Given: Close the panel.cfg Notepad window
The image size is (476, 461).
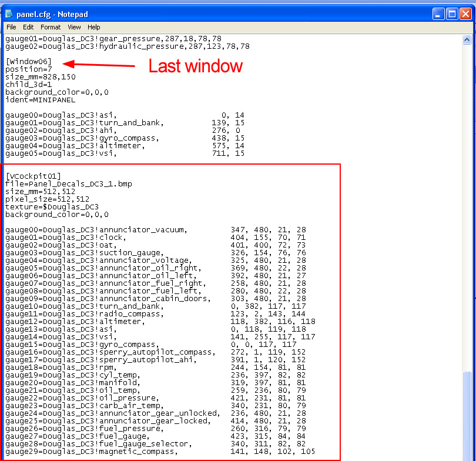Looking at the screenshot, I should [465, 14].
